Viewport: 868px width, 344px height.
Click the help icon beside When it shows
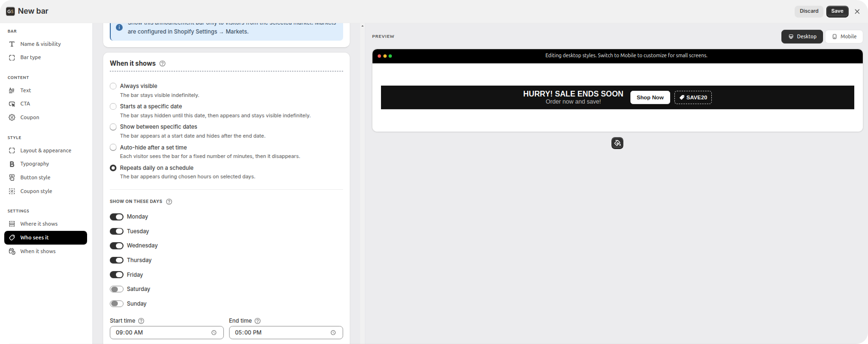162,63
